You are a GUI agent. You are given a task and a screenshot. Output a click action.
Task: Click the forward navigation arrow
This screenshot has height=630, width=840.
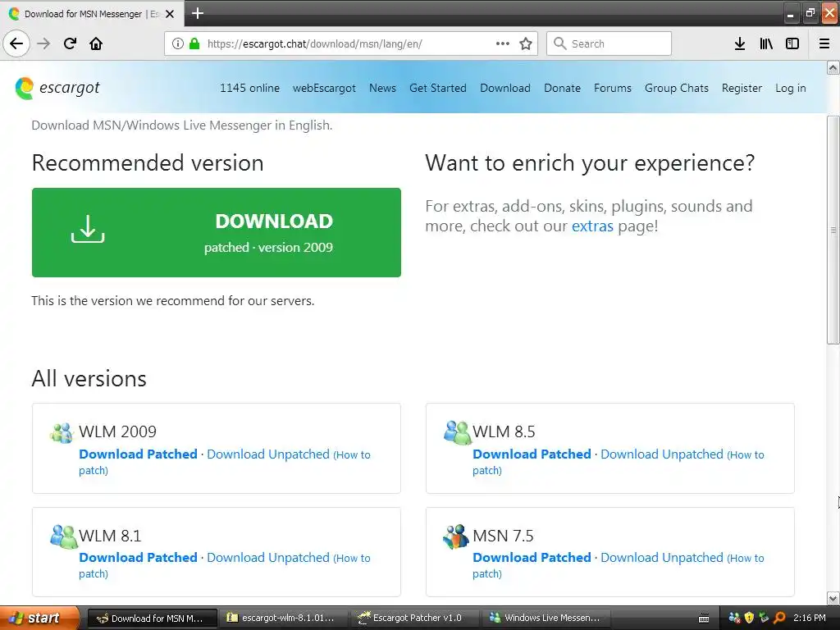[x=43, y=43]
